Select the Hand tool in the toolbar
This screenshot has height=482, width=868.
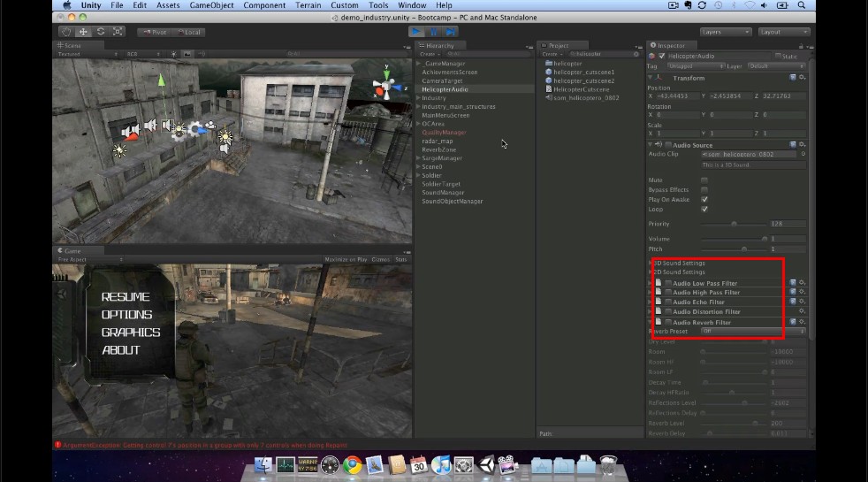pyautogui.click(x=66, y=32)
